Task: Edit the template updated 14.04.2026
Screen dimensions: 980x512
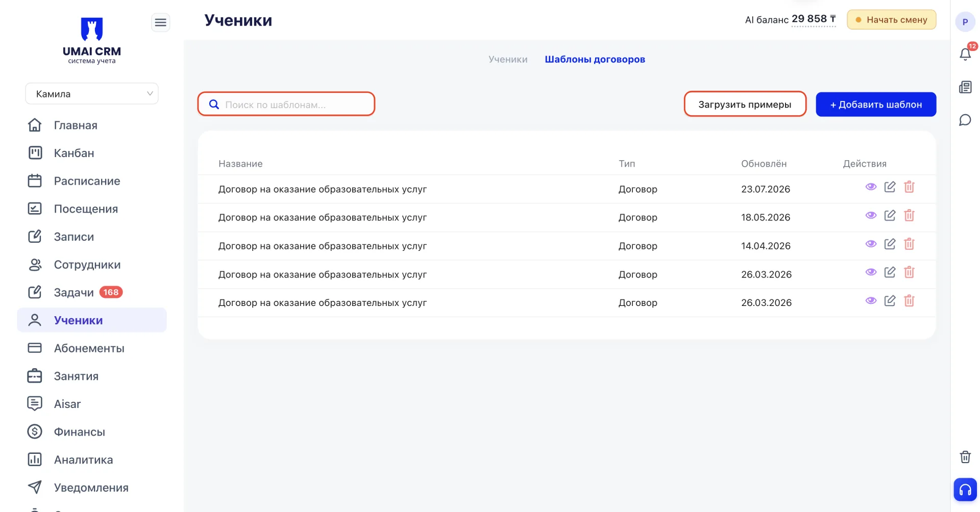Action: click(890, 244)
